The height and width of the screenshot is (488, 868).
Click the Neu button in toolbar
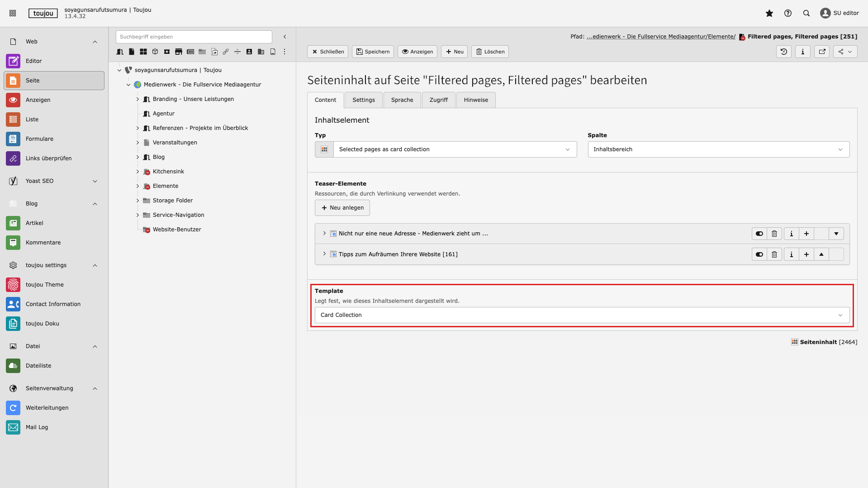pos(454,52)
